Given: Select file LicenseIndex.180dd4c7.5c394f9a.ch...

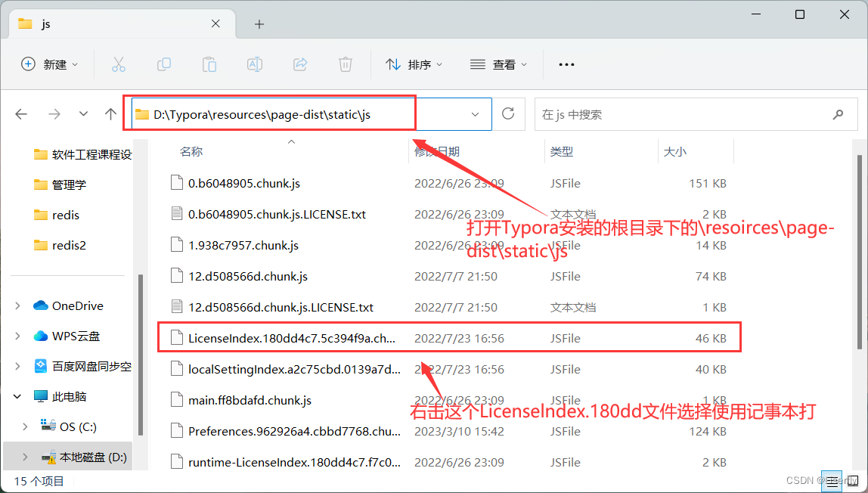Looking at the screenshot, I should point(292,338).
